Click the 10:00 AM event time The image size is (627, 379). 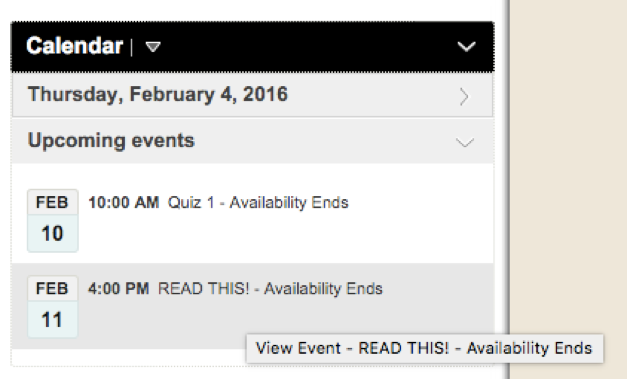click(124, 203)
